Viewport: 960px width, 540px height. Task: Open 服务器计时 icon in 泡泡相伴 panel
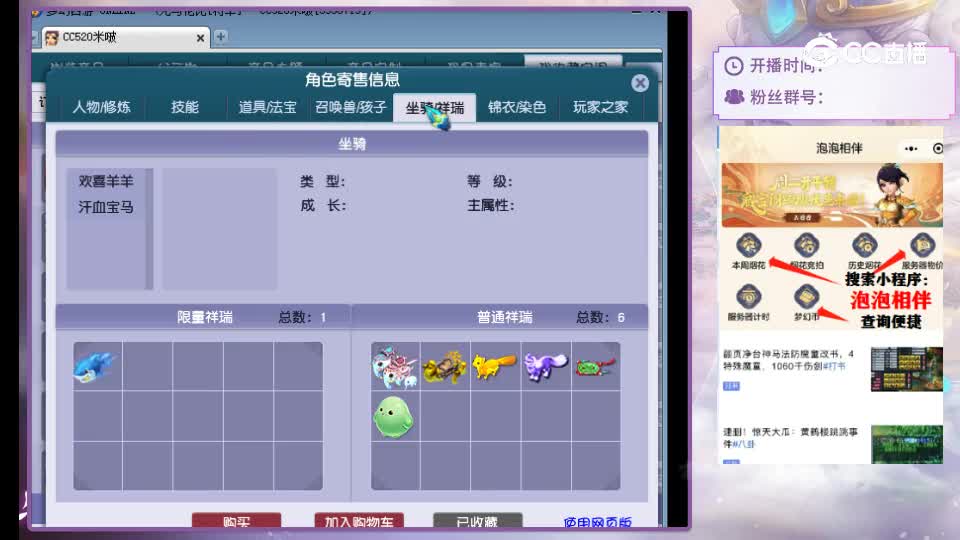pyautogui.click(x=748, y=297)
